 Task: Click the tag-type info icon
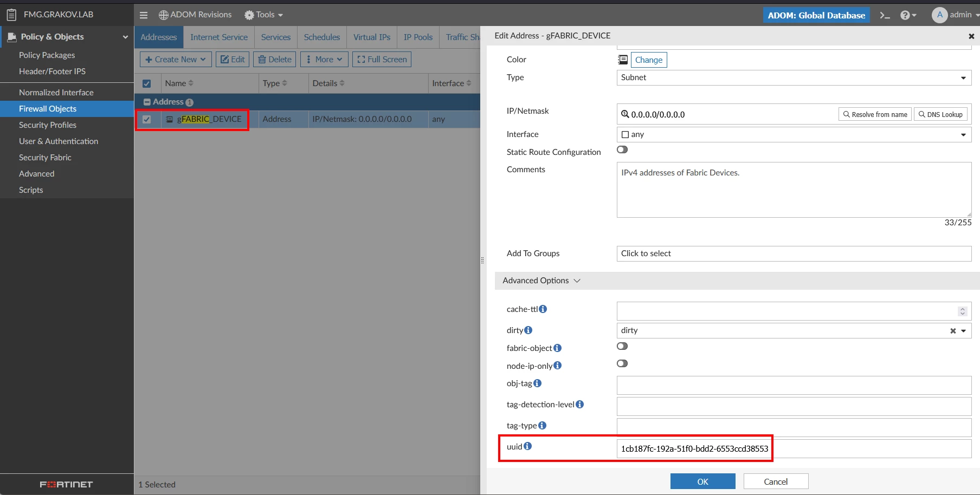pyautogui.click(x=542, y=425)
